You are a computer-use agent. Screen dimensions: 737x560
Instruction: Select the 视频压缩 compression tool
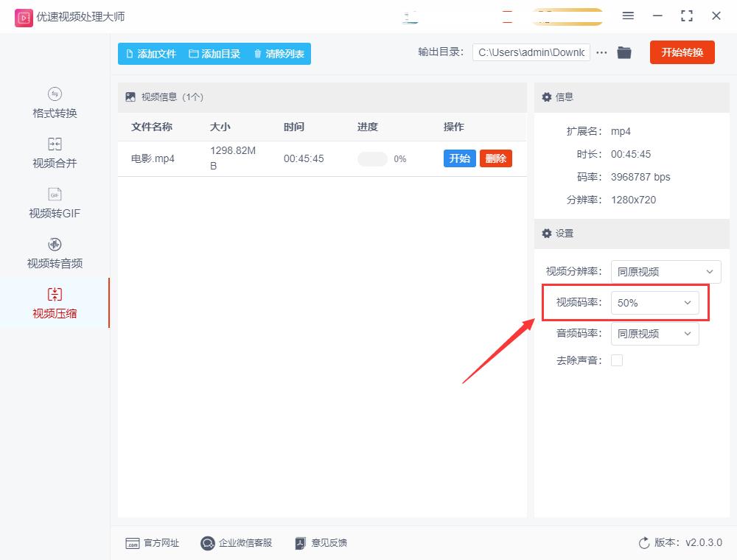coord(54,303)
